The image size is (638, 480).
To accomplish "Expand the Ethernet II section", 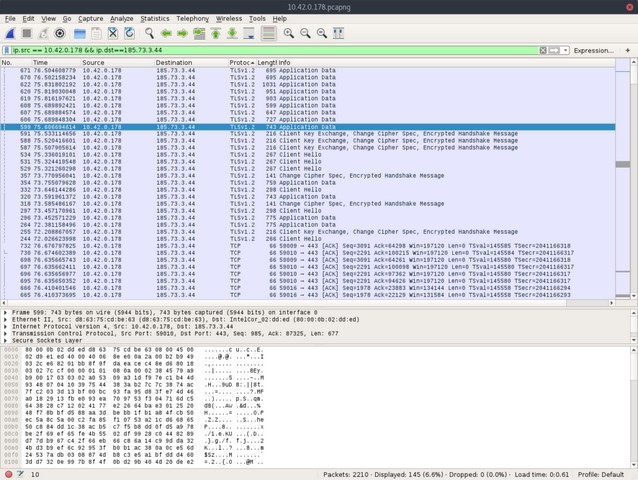I will [6, 319].
